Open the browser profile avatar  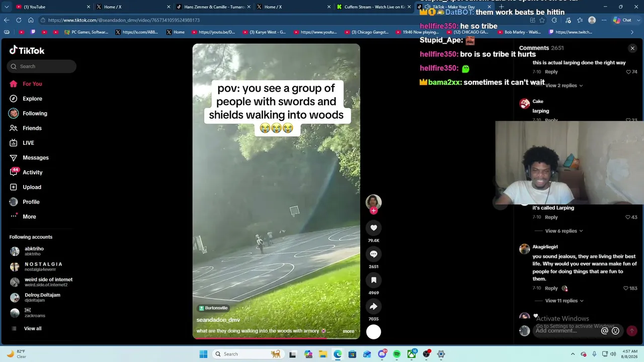pos(592,20)
